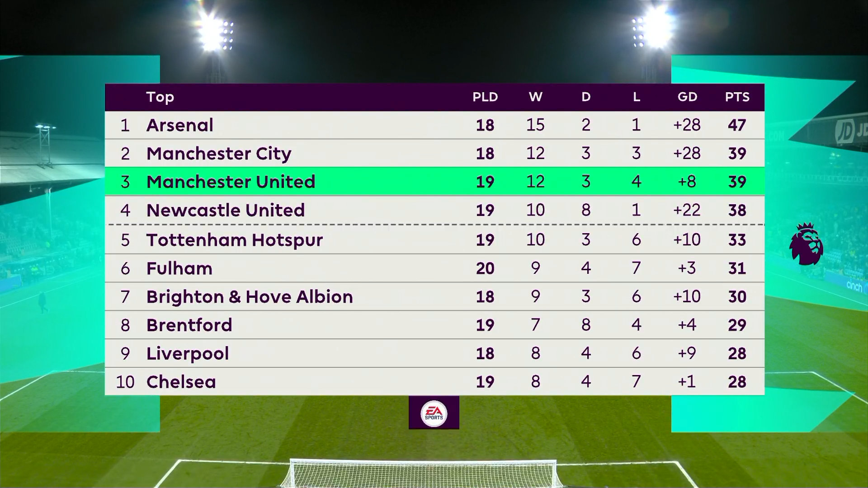Click the JD advertising board logo
The image size is (868, 488).
click(844, 132)
